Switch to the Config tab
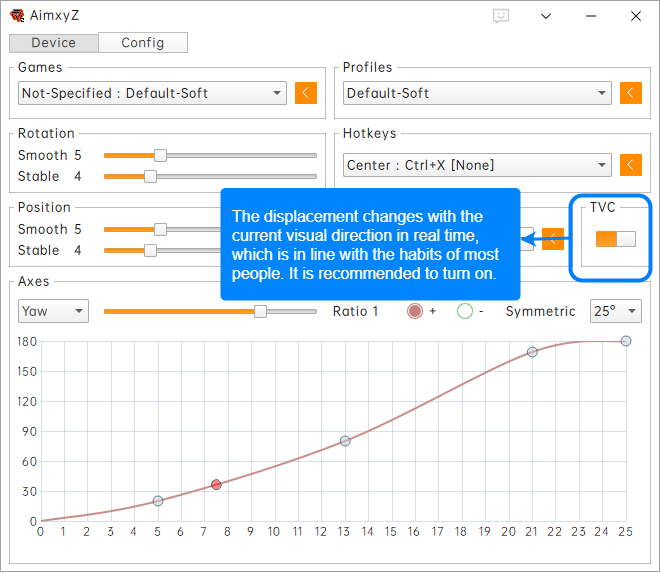 [x=143, y=43]
